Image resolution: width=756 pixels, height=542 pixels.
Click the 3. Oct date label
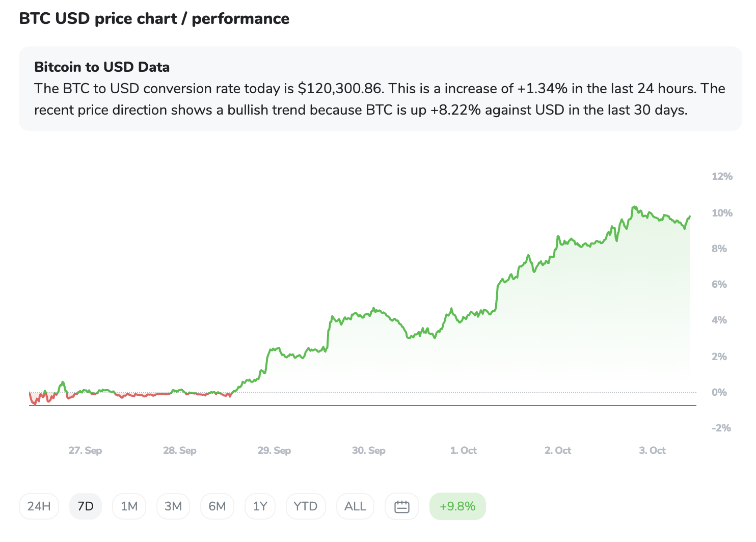tap(652, 450)
